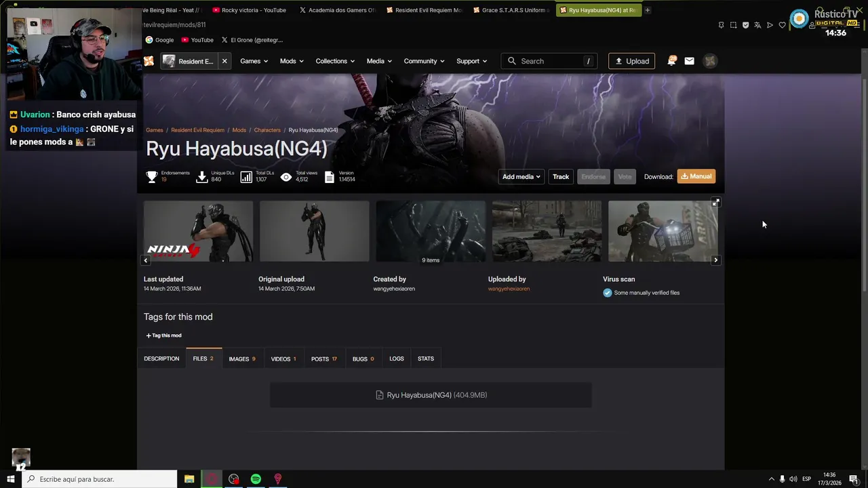Switch to the Description tab
This screenshot has width=868, height=488.
[x=161, y=359]
